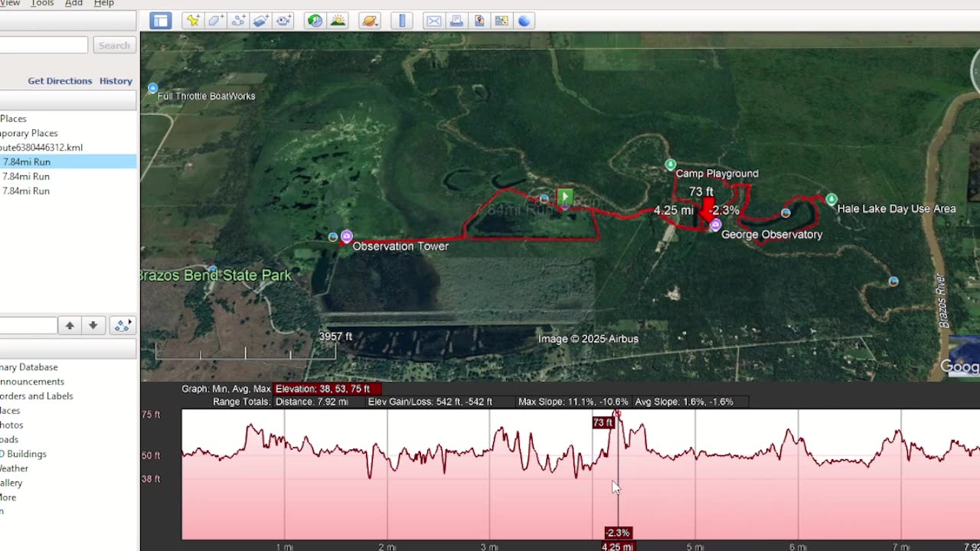Screen dimensions: 980x551
Task: Click the Camp Playground green marker
Action: 671,165
